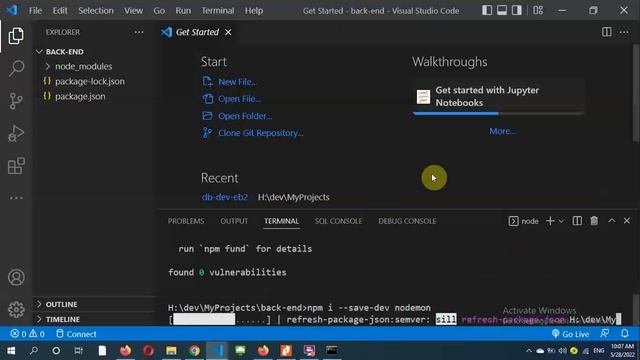Split the terminal pane

(x=577, y=221)
